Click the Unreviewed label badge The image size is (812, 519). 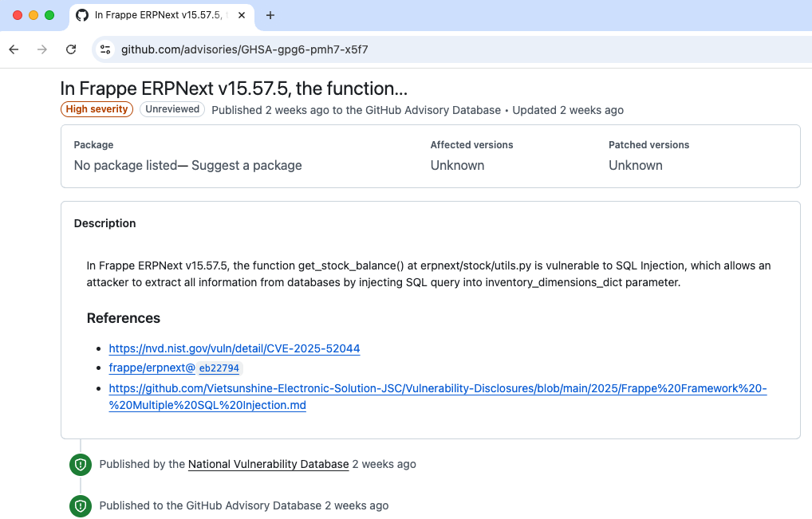click(x=172, y=109)
